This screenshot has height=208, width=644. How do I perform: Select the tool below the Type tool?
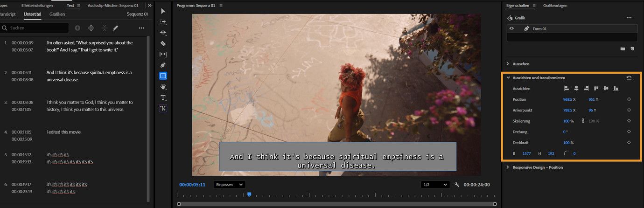pyautogui.click(x=163, y=108)
